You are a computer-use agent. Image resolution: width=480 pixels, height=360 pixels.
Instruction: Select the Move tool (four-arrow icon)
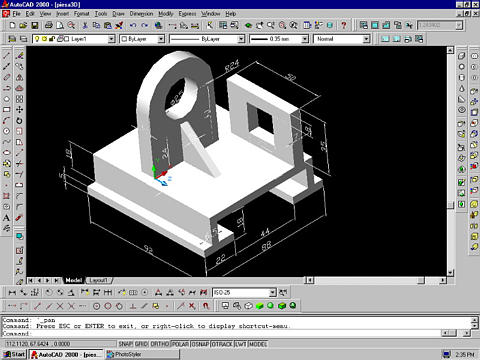coord(19,110)
